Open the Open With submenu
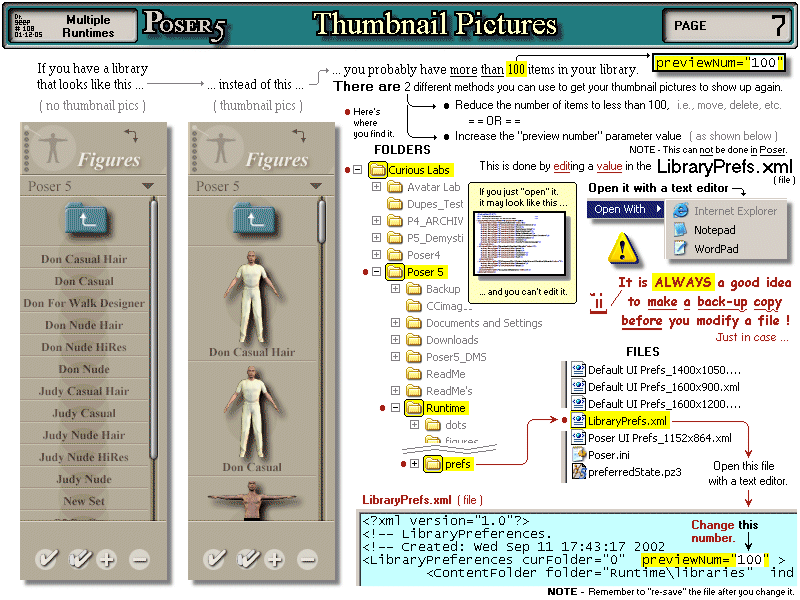 point(627,209)
